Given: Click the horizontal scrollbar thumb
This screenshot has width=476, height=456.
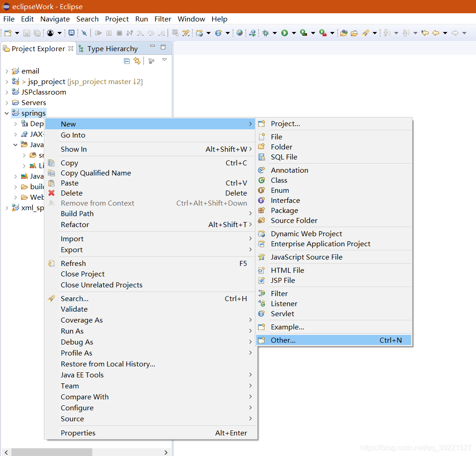Looking at the screenshot, I should pos(52,452).
